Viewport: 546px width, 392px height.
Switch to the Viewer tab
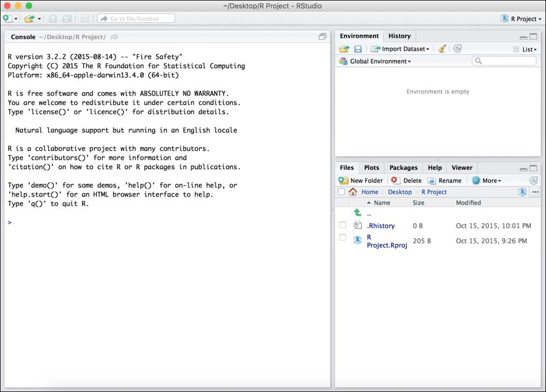point(462,168)
